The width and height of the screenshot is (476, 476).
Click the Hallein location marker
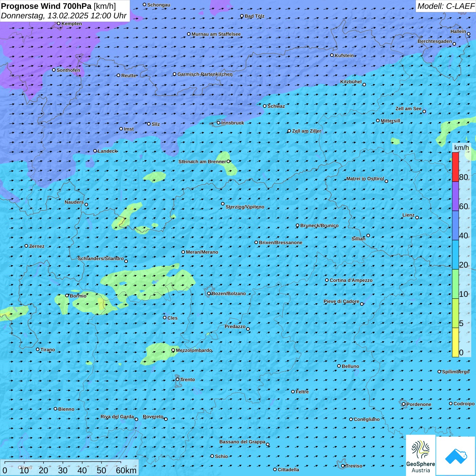click(469, 34)
